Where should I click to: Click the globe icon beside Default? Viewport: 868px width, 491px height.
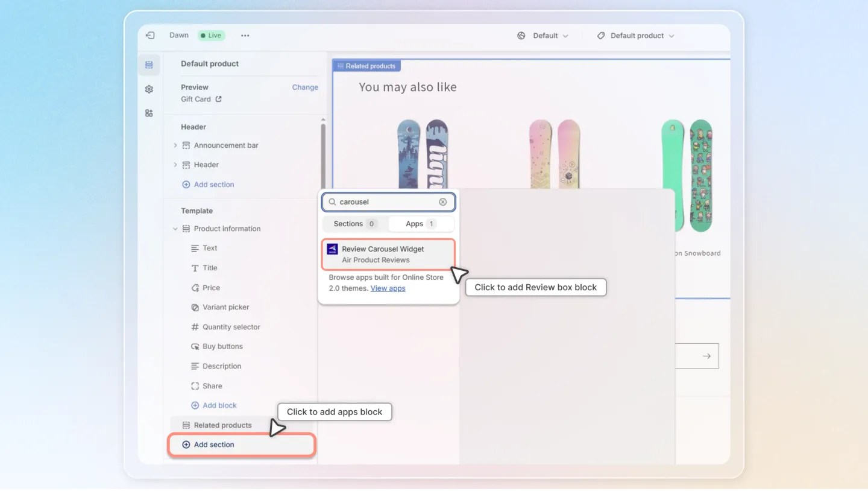coord(521,36)
